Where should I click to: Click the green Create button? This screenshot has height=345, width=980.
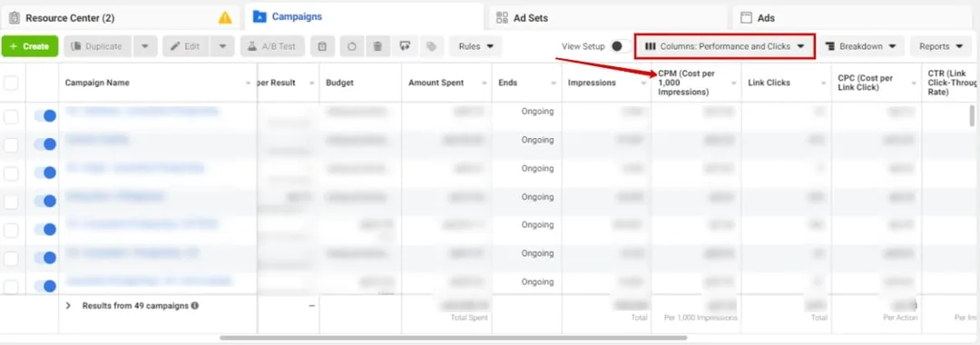30,46
